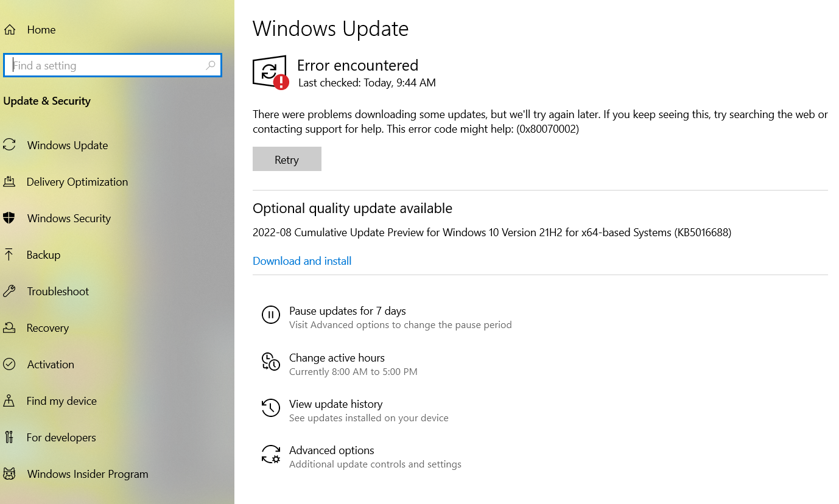Open Windows Update in the sidebar

tap(68, 145)
